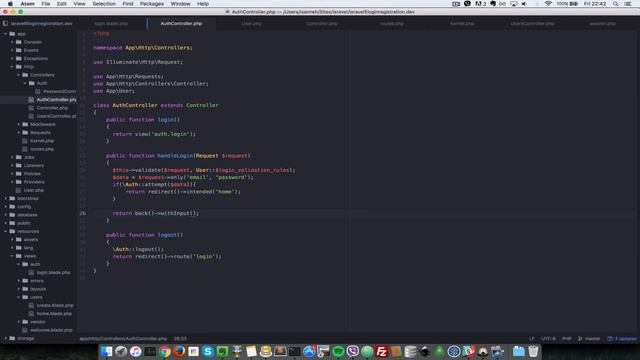This screenshot has height=360, width=640.
Task: Open Finder from the dock
Action: click(x=107, y=351)
